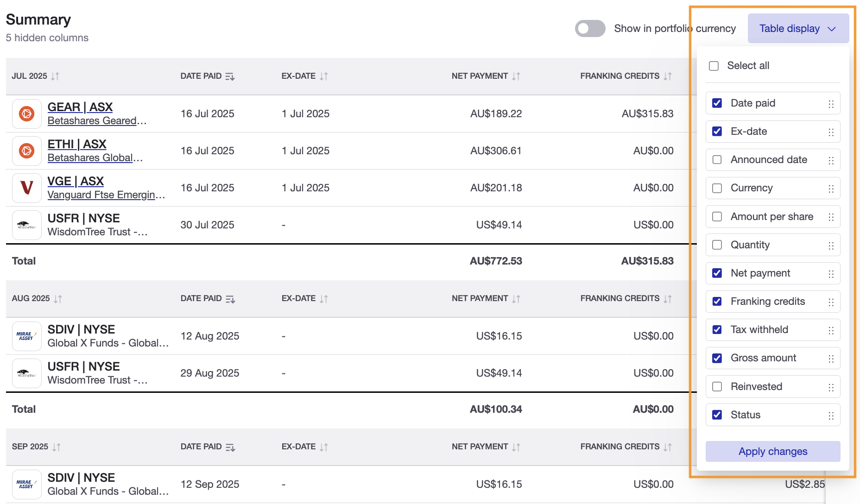
Task: Check the Select all checkbox
Action: (x=714, y=66)
